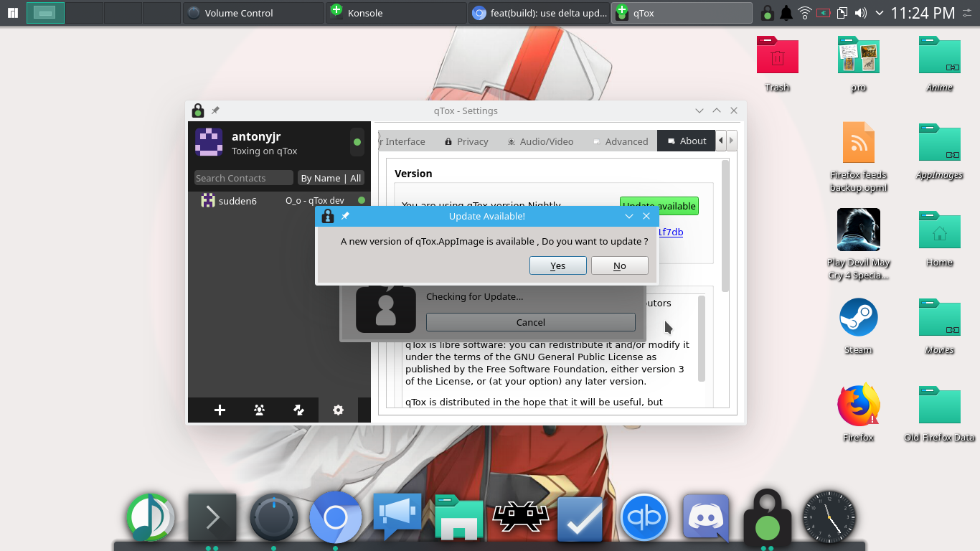Pin the qTox Settings window
980x551 pixels.
(215, 110)
